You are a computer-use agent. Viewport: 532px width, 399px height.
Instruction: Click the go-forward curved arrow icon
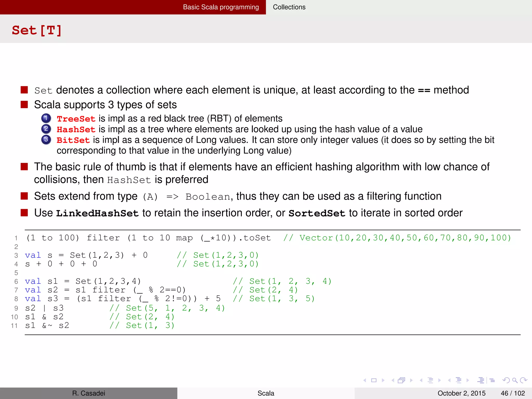(x=524, y=380)
